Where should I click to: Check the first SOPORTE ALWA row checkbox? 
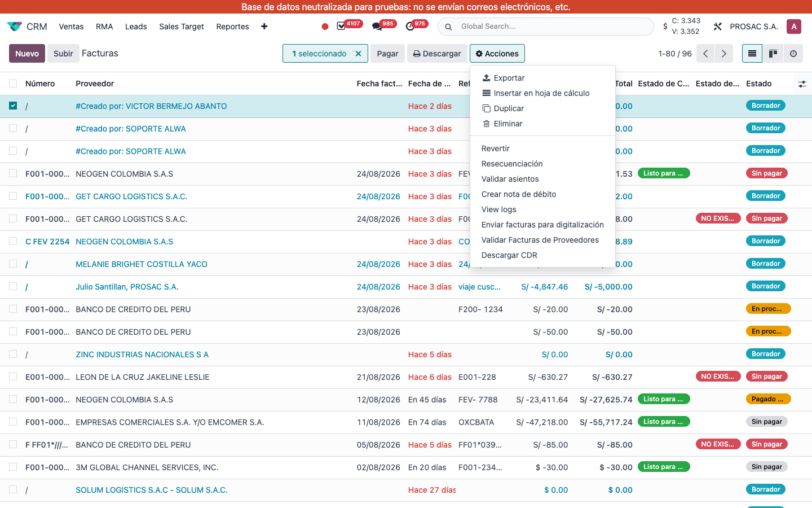click(13, 128)
